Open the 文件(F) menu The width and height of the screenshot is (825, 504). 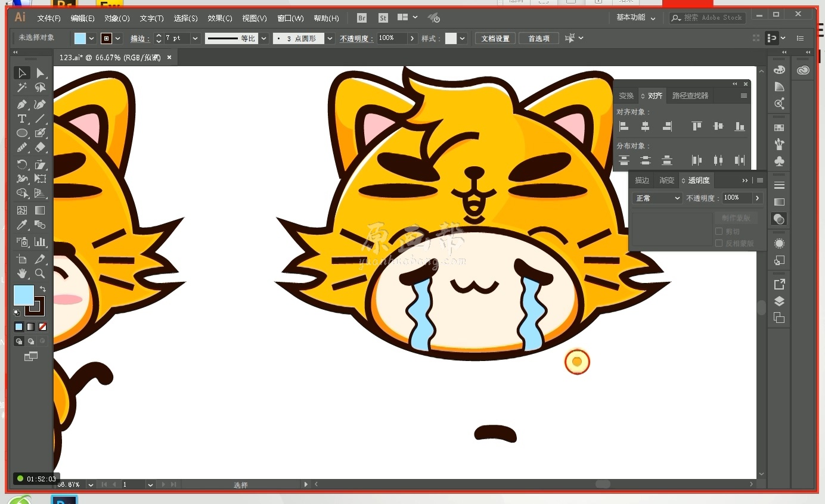49,18
